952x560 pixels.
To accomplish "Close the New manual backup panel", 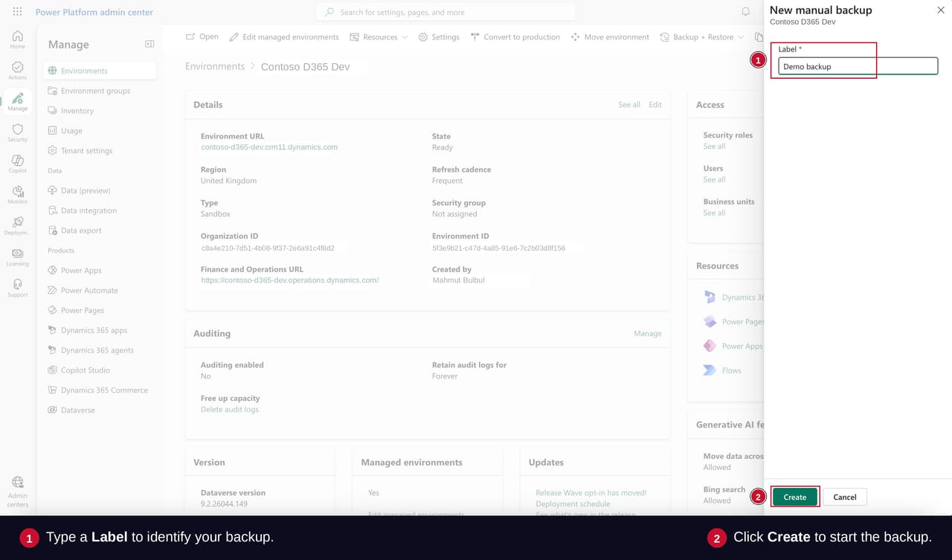I will pyautogui.click(x=940, y=10).
